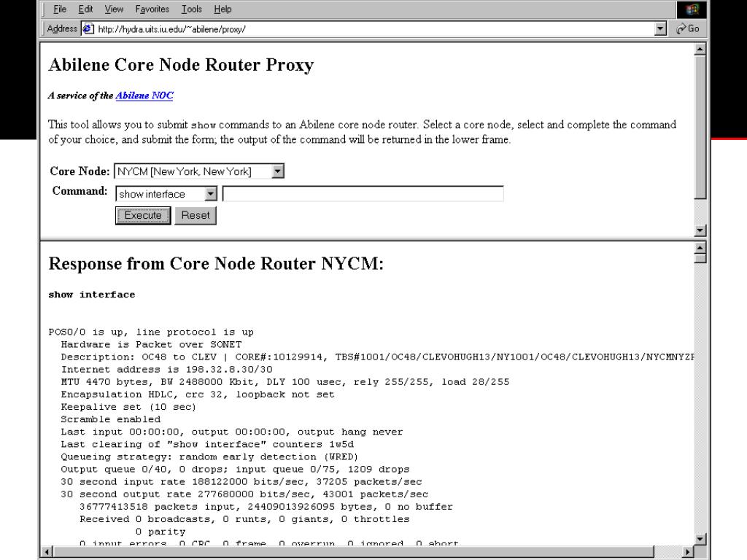
Task: Click the page icon in address bar
Action: click(88, 29)
